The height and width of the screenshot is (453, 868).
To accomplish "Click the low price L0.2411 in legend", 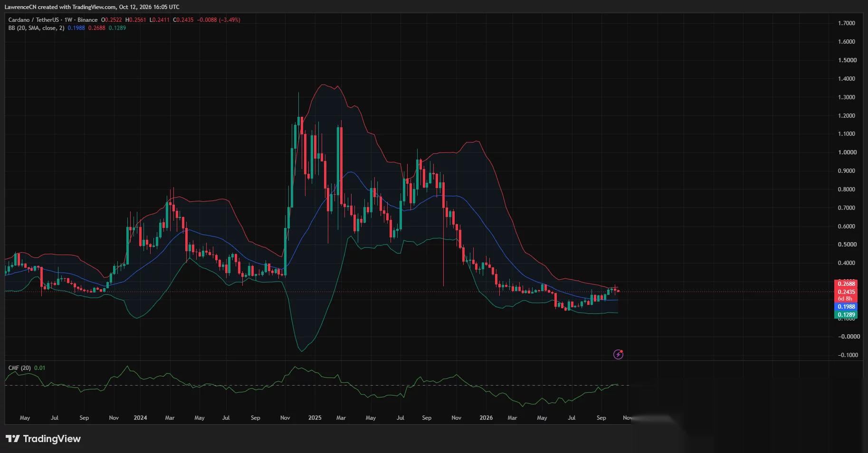I will tap(159, 20).
